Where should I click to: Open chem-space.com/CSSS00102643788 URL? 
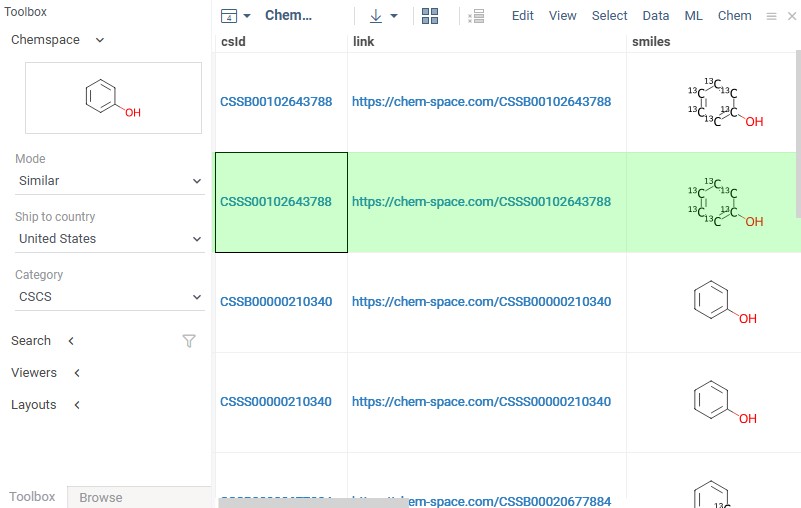coord(481,202)
